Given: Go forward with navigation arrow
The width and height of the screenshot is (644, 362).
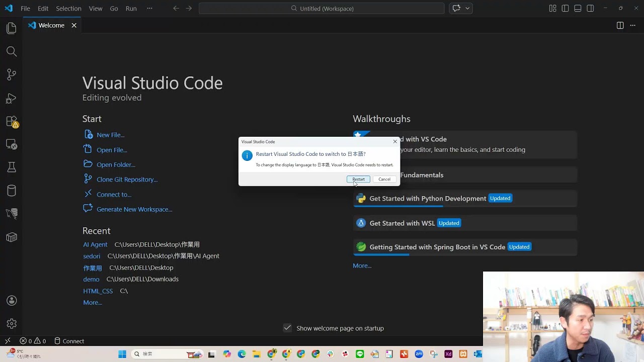Looking at the screenshot, I should 189,9.
